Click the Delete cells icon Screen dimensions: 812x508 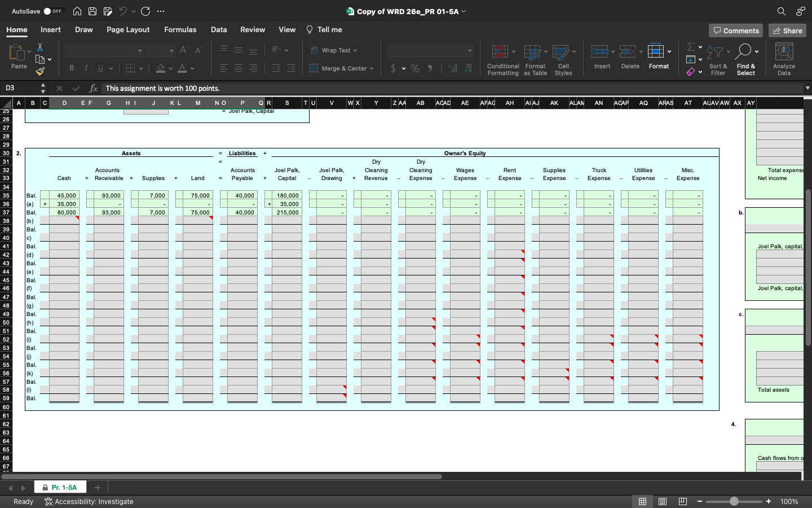coord(628,52)
